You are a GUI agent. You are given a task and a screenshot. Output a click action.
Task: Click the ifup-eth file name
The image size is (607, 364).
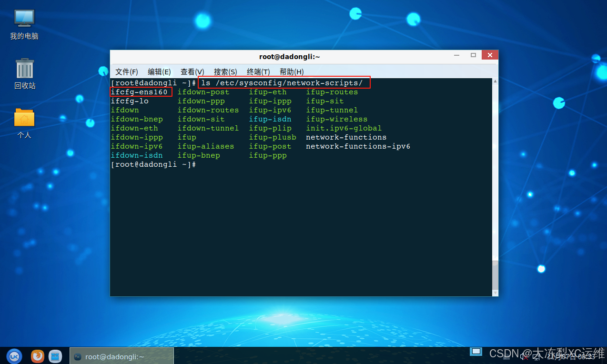pos(268,92)
